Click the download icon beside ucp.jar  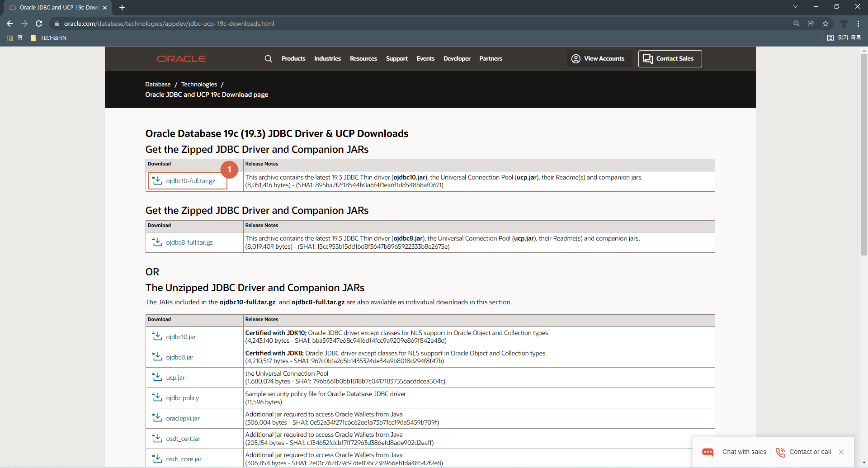tap(157, 377)
